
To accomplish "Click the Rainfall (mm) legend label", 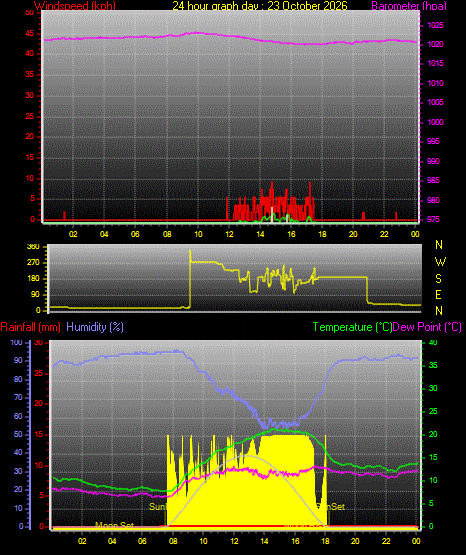I will pos(30,327).
